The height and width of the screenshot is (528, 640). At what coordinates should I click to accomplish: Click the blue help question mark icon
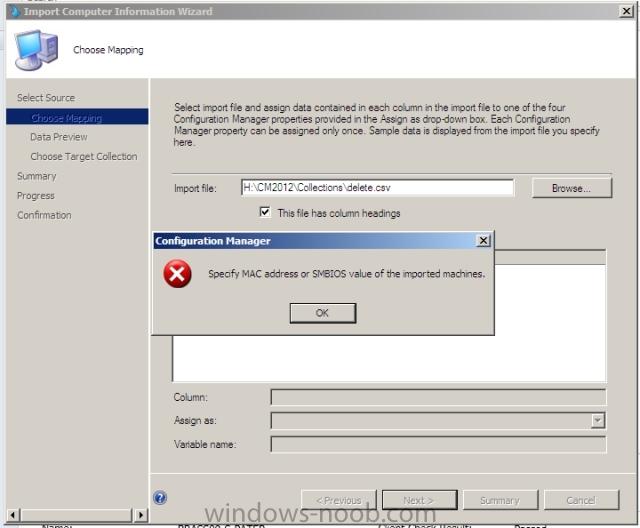160,498
